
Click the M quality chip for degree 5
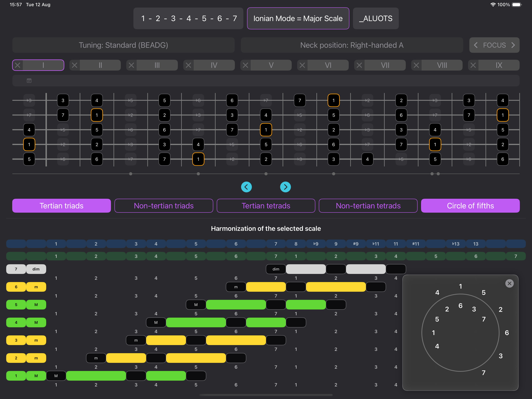(x=36, y=305)
